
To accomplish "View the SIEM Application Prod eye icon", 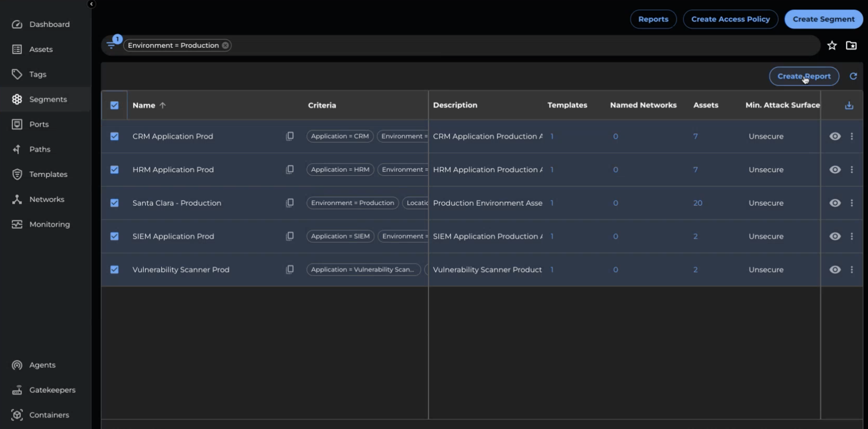I will [x=835, y=236].
